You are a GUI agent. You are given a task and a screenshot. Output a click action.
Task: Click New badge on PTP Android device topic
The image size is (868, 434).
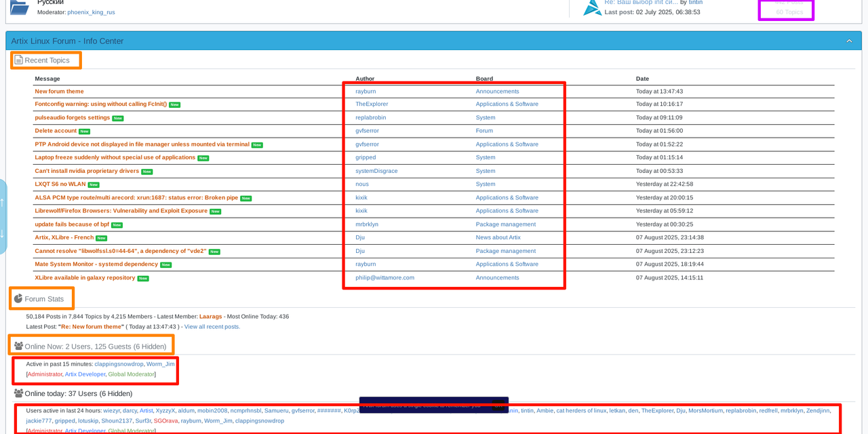(x=257, y=145)
